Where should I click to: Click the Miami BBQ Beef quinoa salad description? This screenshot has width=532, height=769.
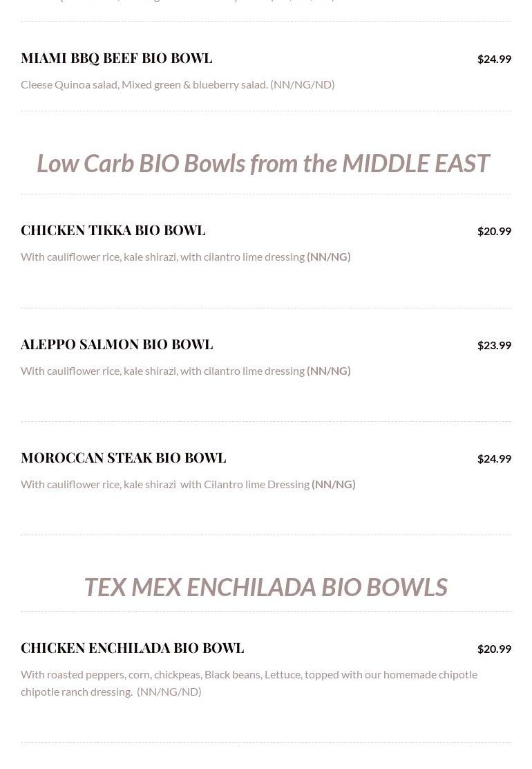point(178,84)
